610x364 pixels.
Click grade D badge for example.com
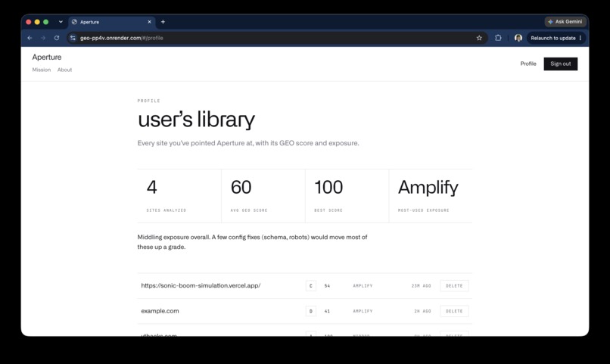coord(311,311)
